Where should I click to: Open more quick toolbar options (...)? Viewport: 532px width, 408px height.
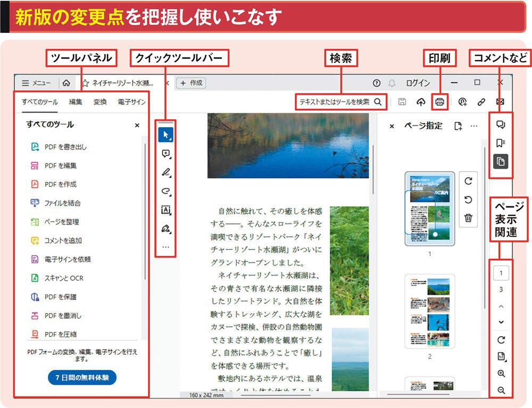(165, 247)
